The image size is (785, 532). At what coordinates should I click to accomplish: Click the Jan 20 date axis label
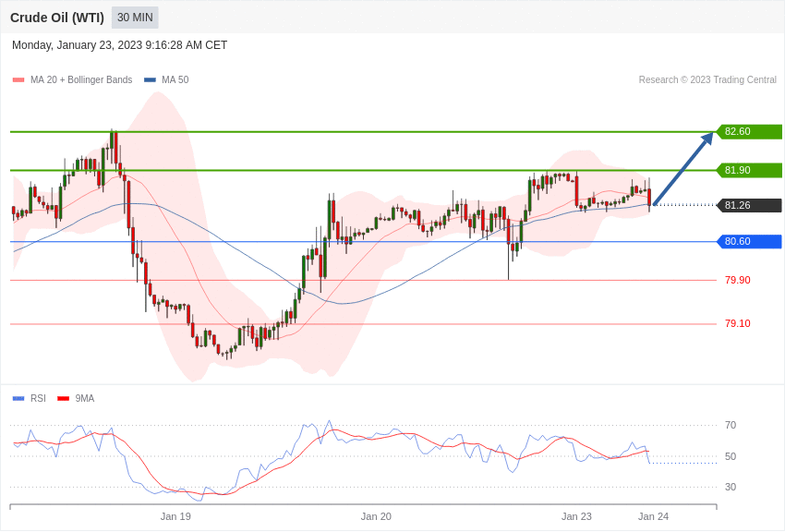(376, 516)
